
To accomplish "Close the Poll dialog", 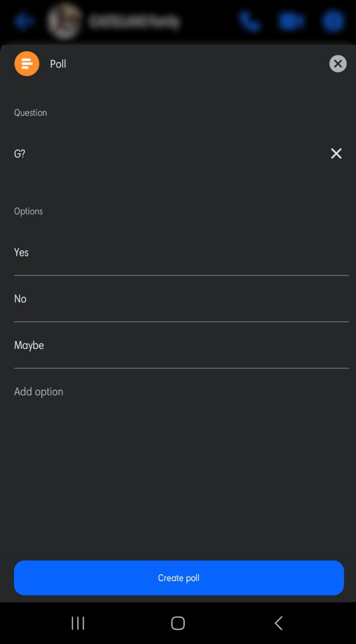I will coord(337,64).
